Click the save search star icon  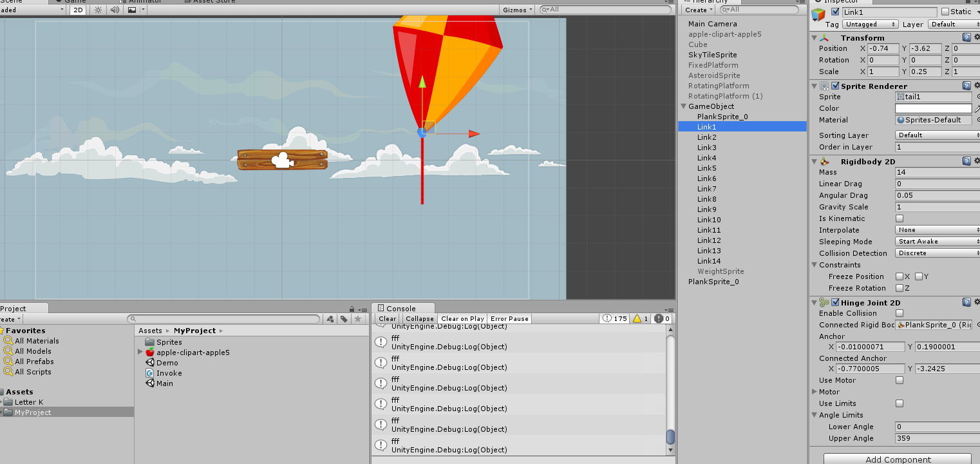[358, 319]
